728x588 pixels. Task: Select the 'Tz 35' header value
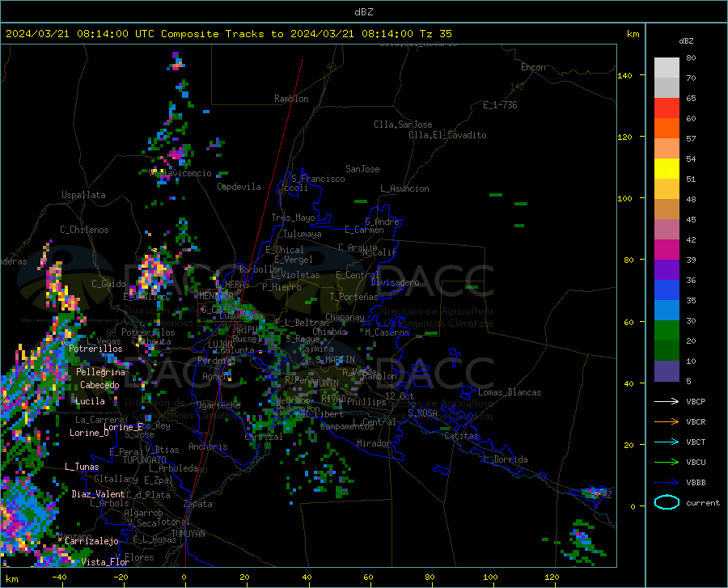(x=435, y=34)
